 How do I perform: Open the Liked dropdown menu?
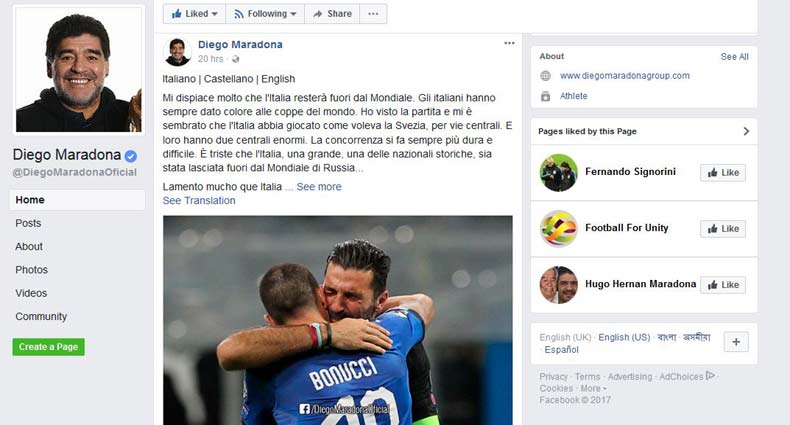coord(194,14)
